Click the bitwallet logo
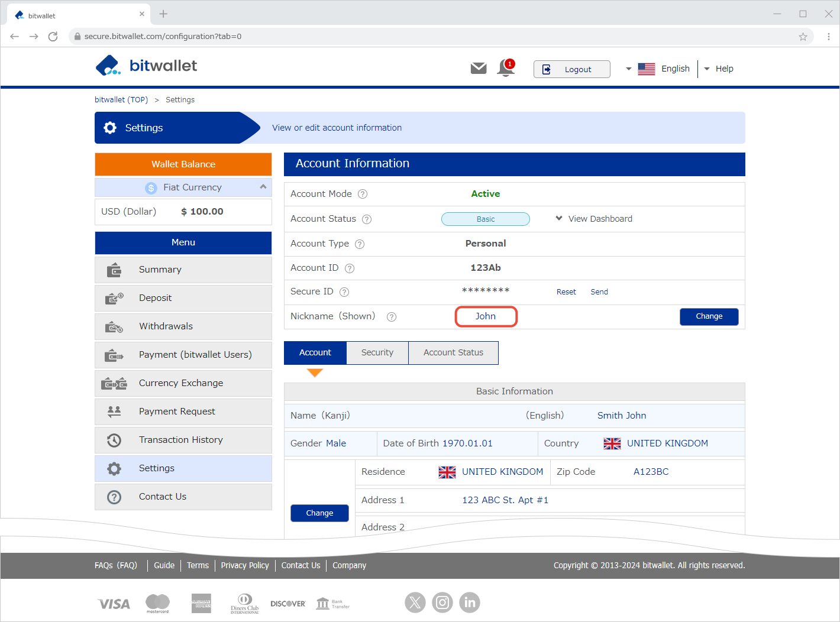The height and width of the screenshot is (622, 840). 146,66
